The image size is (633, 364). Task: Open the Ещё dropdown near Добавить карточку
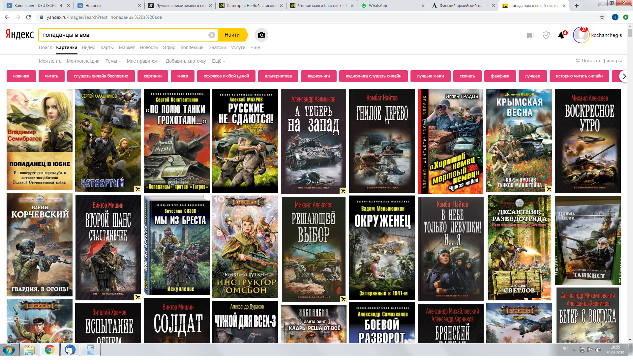219,61
